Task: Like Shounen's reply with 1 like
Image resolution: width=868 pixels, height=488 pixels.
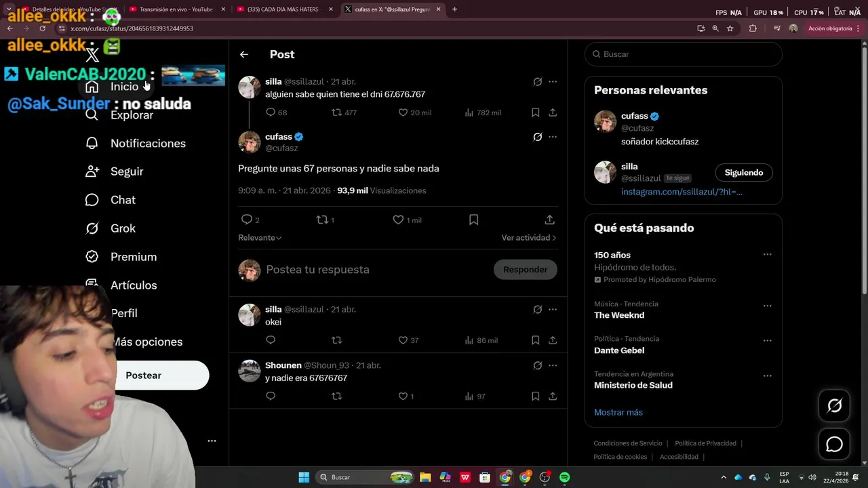Action: [x=402, y=396]
